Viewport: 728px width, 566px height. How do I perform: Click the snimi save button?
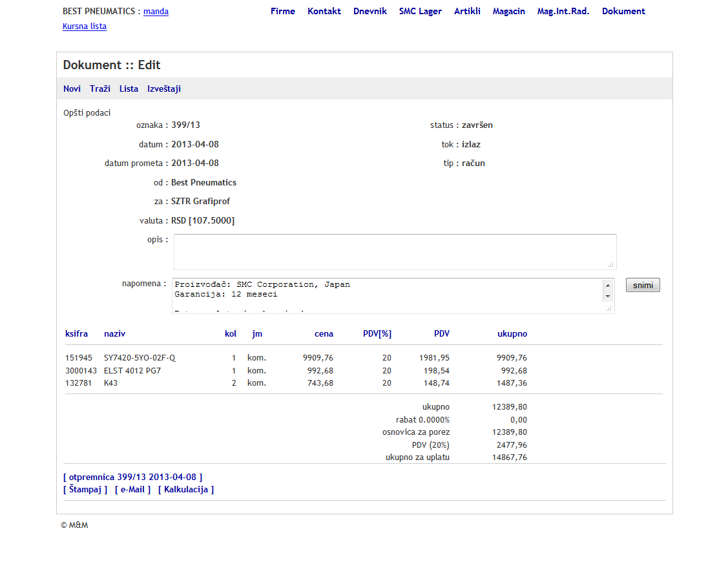[x=643, y=285]
